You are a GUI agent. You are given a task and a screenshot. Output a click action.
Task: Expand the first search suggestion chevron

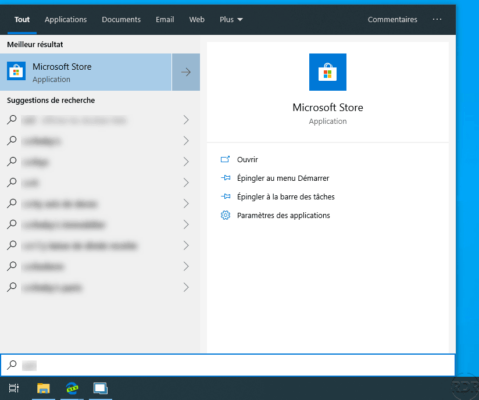click(x=186, y=120)
